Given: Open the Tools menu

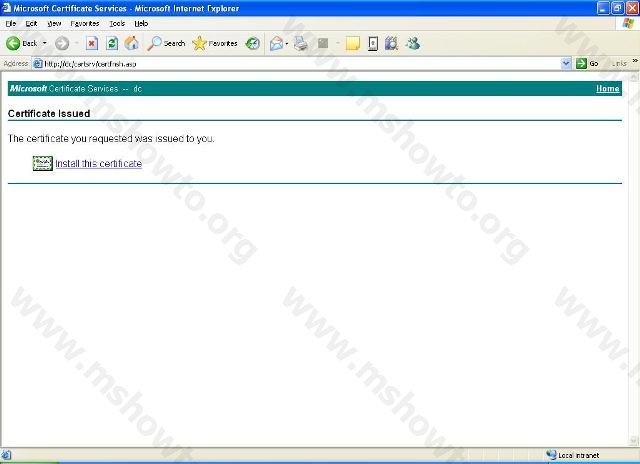Looking at the screenshot, I should [x=117, y=24].
